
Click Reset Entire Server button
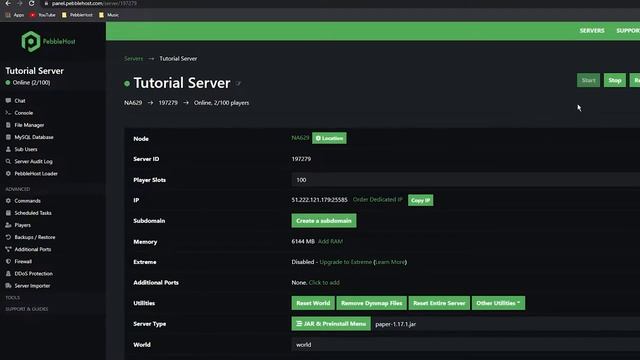click(x=439, y=303)
